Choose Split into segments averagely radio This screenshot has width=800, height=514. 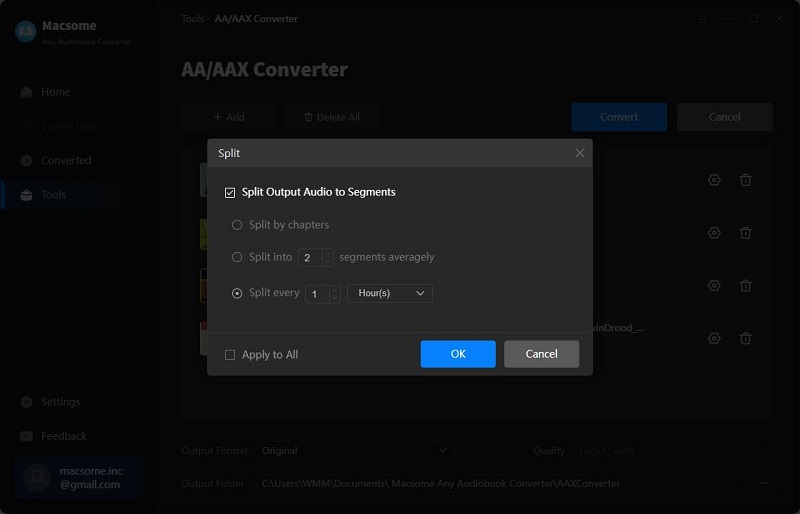[237, 257]
